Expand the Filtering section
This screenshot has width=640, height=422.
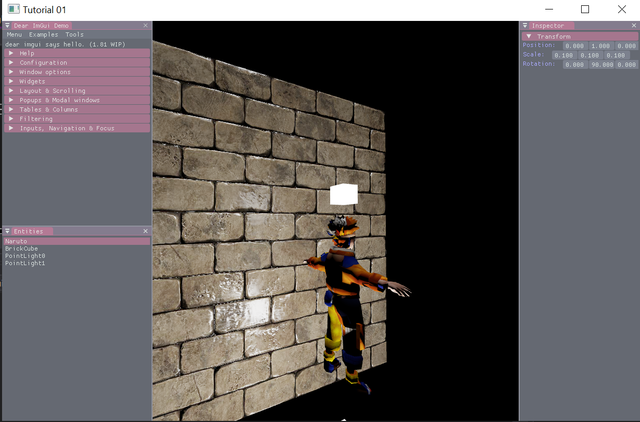77,119
